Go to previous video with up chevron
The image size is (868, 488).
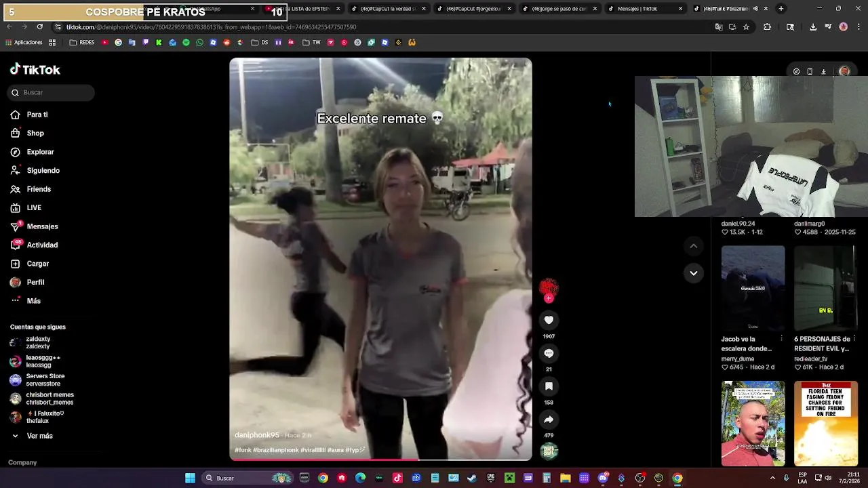tap(693, 246)
